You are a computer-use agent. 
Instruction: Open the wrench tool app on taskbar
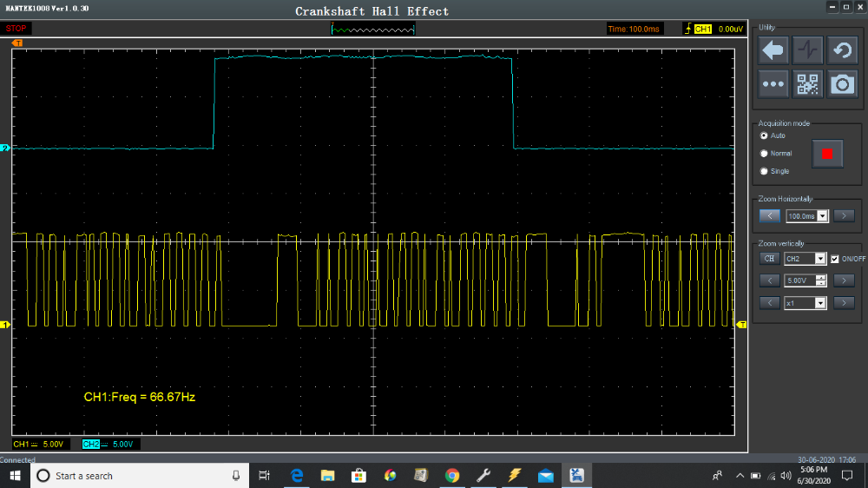pos(483,476)
